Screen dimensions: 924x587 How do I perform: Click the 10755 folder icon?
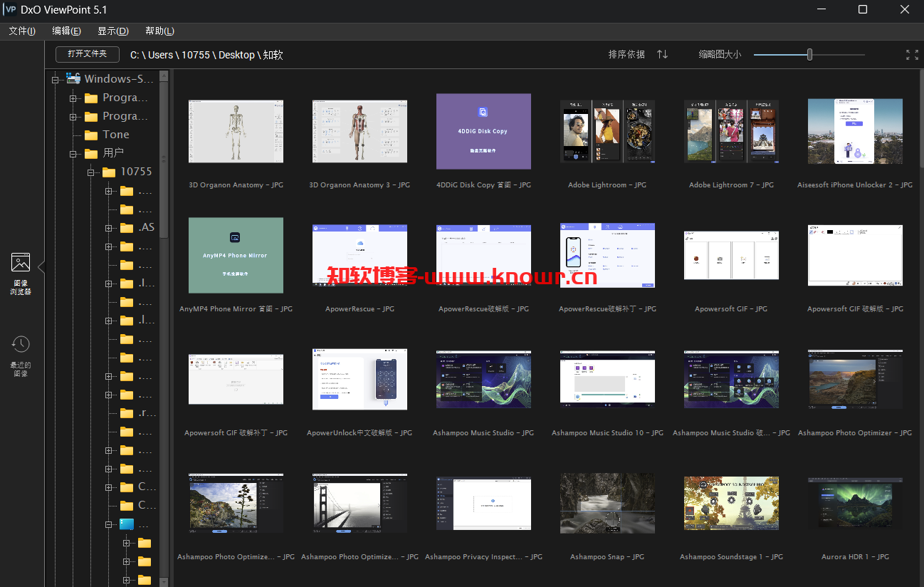click(109, 172)
